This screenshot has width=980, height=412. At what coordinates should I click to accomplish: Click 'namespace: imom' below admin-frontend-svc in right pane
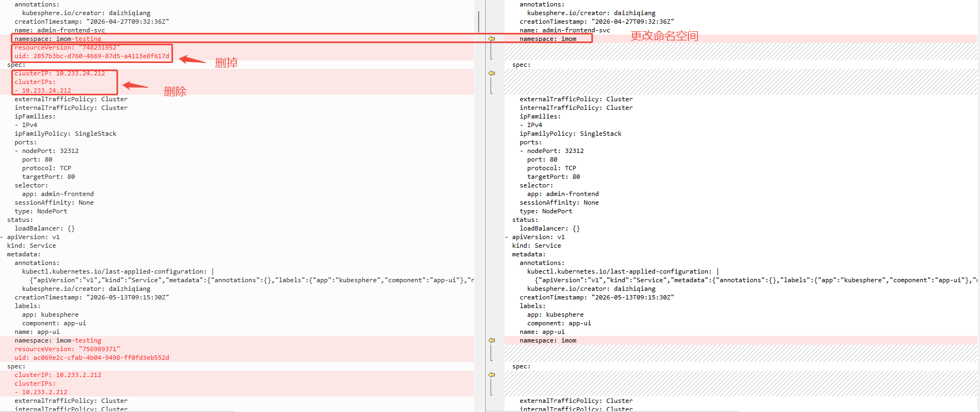tap(548, 39)
